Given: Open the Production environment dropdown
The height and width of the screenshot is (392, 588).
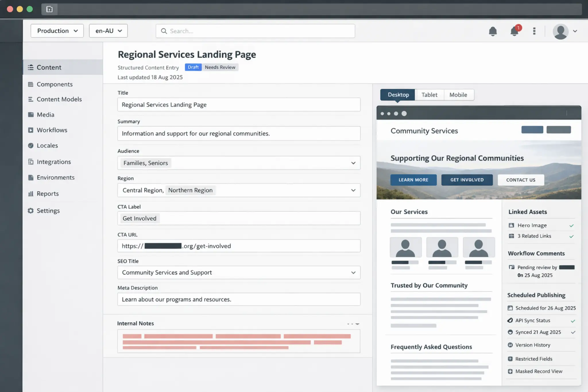Looking at the screenshot, I should click(57, 31).
